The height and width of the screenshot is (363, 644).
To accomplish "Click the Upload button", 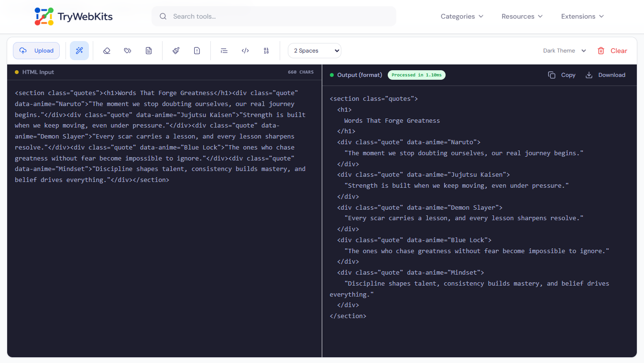I will click(x=36, y=50).
